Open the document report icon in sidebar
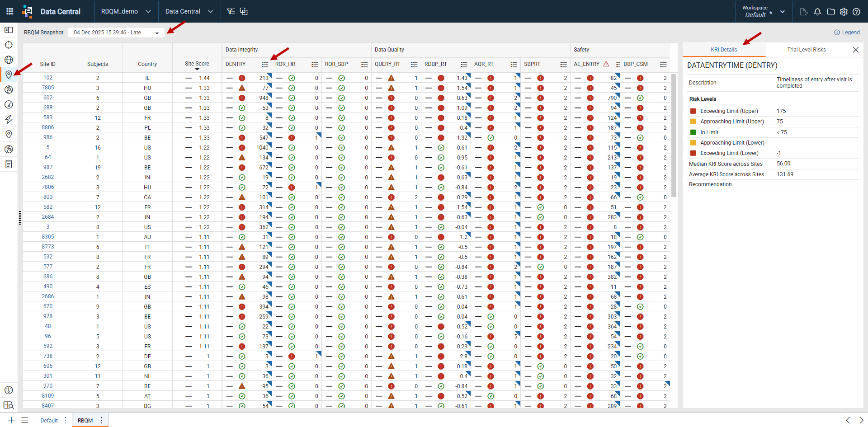The image size is (868, 427). [x=9, y=164]
